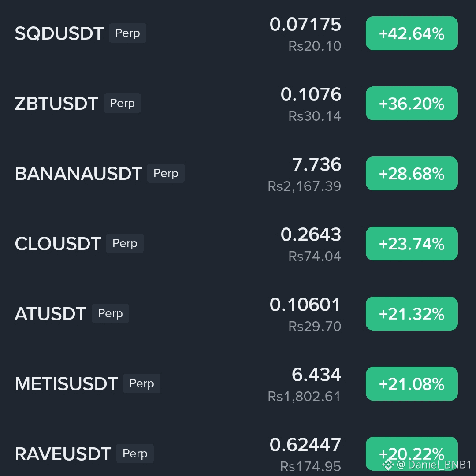
Task: Select the Perp tag beside SQDUSDT
Action: point(127,33)
